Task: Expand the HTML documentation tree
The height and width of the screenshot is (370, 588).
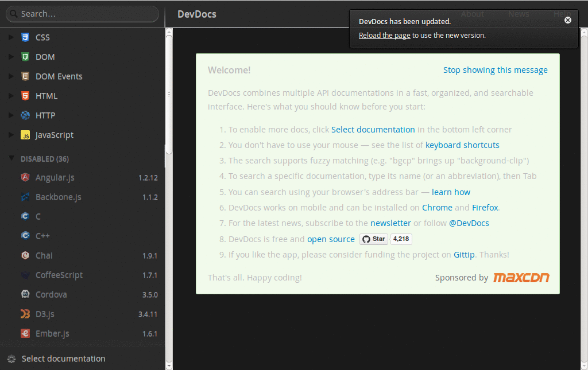Action: point(11,95)
